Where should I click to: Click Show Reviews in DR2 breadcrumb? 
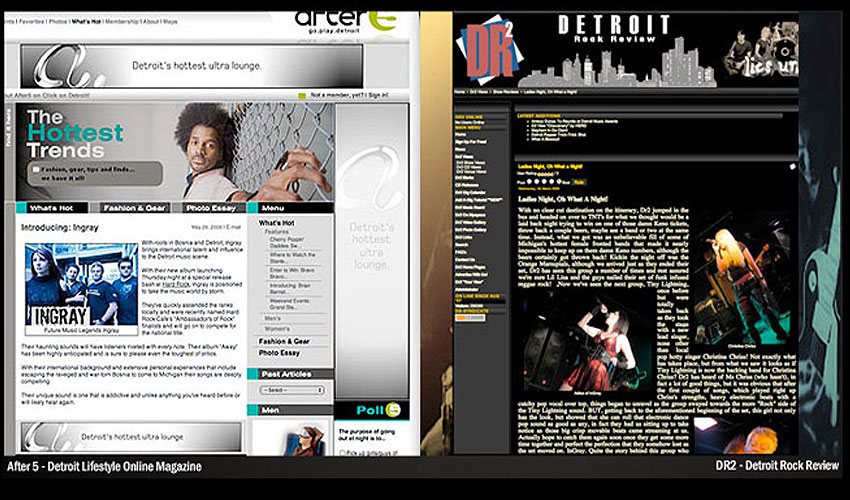pyautogui.click(x=505, y=92)
